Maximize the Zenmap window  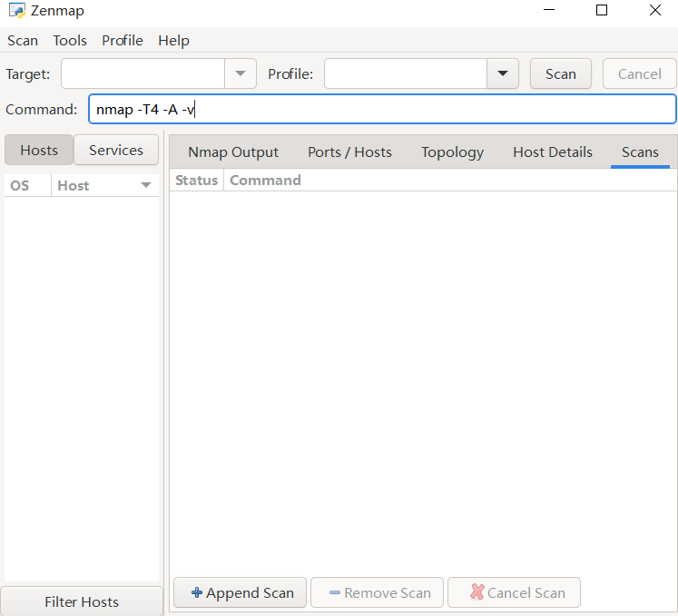(x=602, y=10)
